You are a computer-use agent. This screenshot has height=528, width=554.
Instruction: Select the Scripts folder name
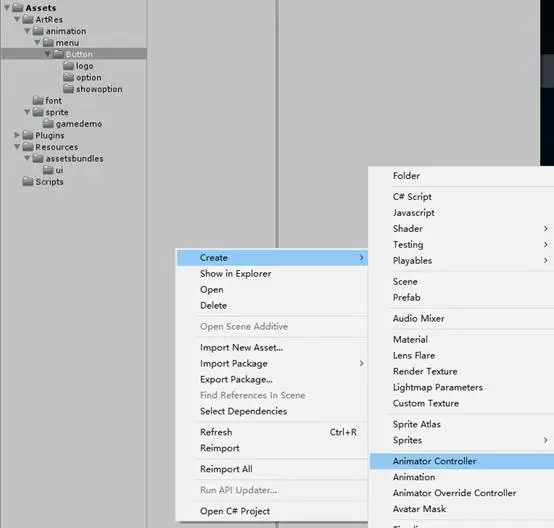click(x=49, y=182)
